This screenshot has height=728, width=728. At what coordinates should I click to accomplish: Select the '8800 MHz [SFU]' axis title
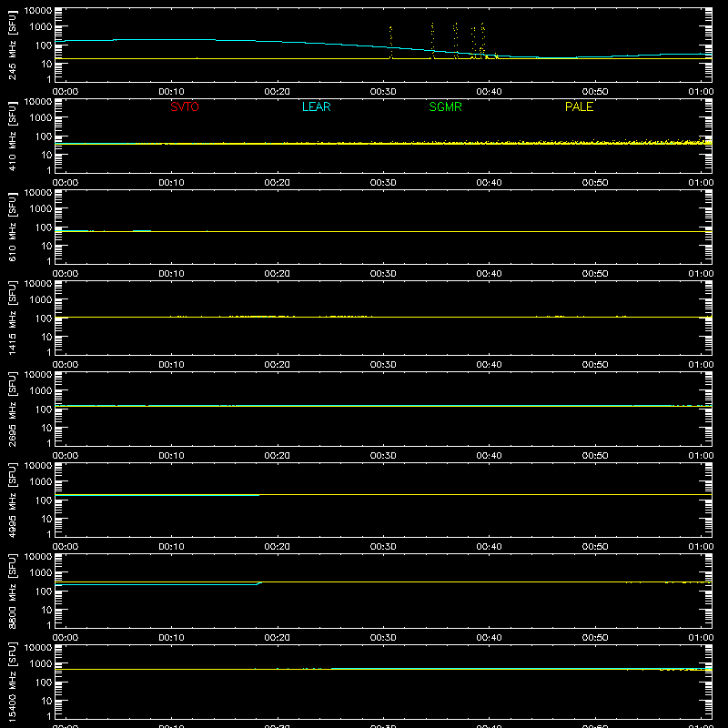(12, 591)
